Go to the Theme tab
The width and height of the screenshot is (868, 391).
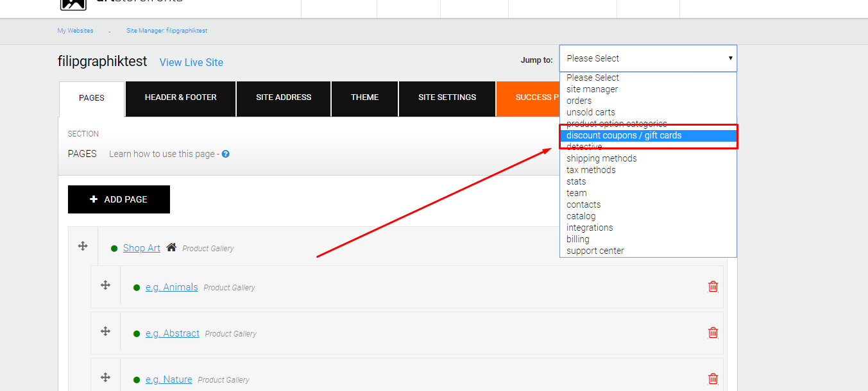tap(364, 97)
